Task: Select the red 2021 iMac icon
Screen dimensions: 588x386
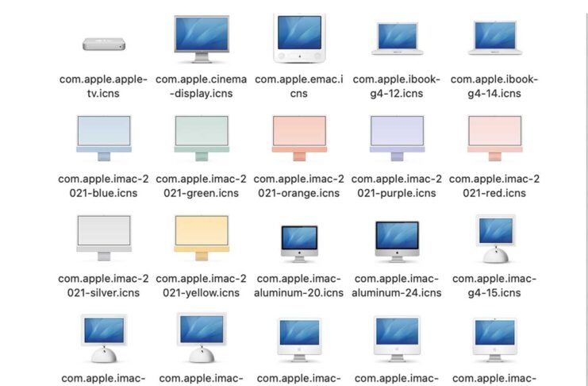Action: pyautogui.click(x=494, y=138)
